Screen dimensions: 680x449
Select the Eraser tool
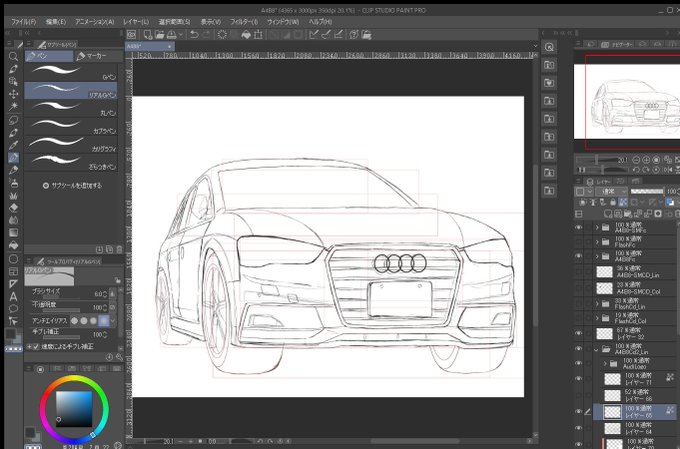[x=13, y=208]
